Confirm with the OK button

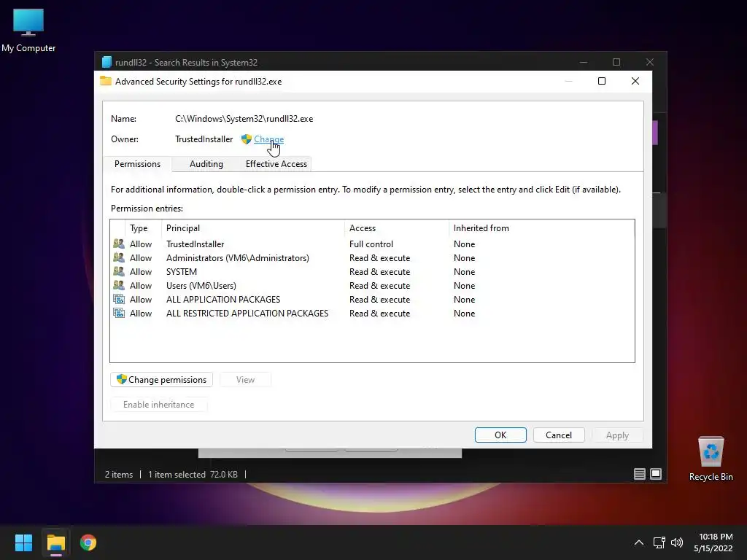[x=500, y=435]
